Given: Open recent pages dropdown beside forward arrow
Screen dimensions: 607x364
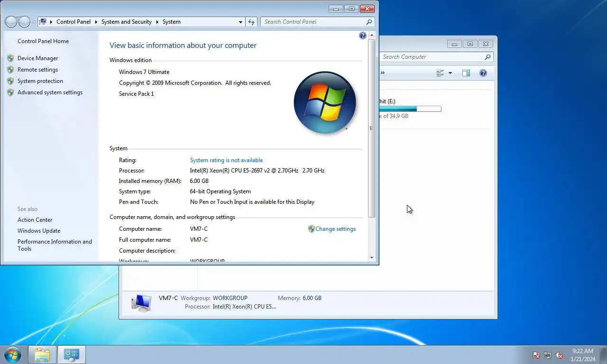Looking at the screenshot, I should 34,22.
